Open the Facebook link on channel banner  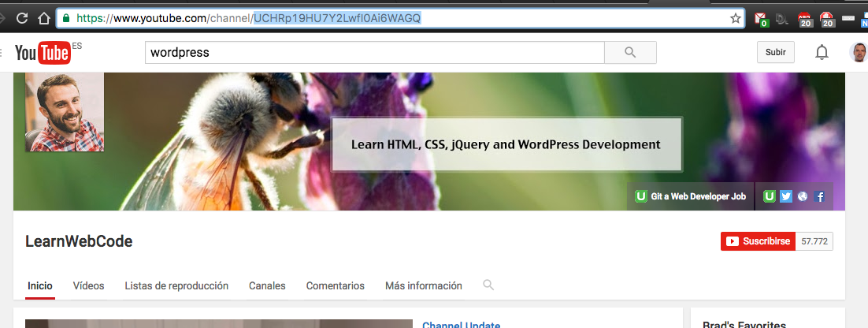click(x=819, y=196)
